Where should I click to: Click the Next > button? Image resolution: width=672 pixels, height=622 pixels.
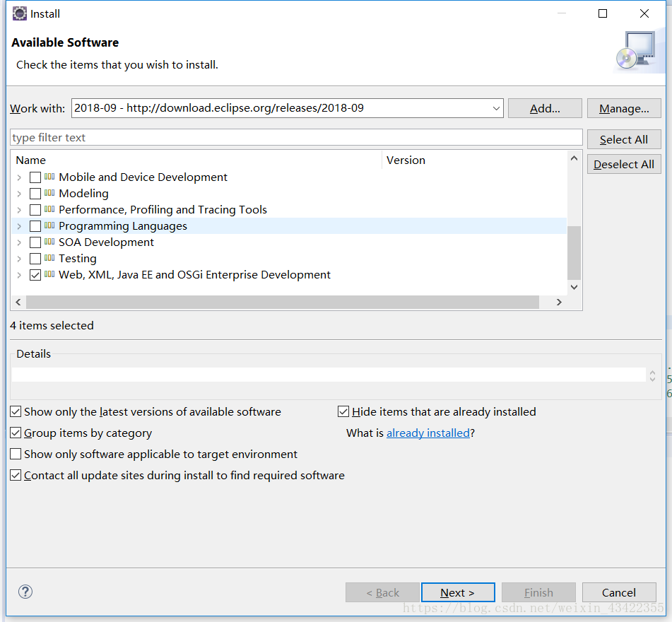(458, 592)
